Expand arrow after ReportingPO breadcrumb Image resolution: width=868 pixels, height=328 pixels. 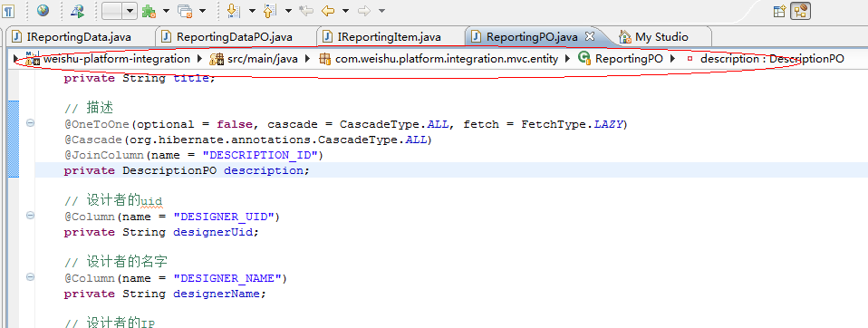tap(672, 59)
